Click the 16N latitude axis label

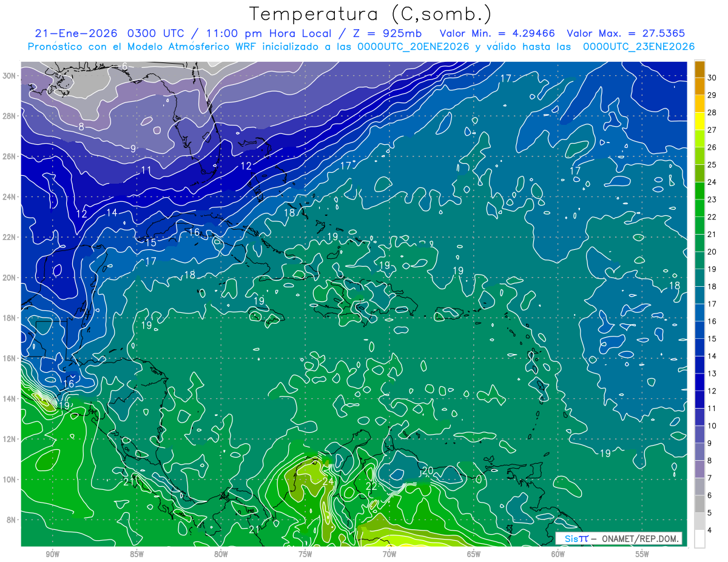pos(10,358)
